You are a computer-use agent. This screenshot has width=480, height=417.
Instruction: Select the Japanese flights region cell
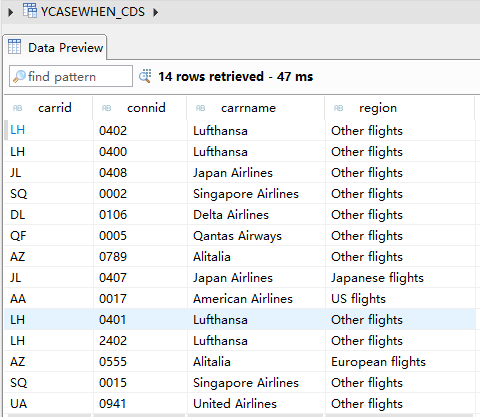coord(400,278)
